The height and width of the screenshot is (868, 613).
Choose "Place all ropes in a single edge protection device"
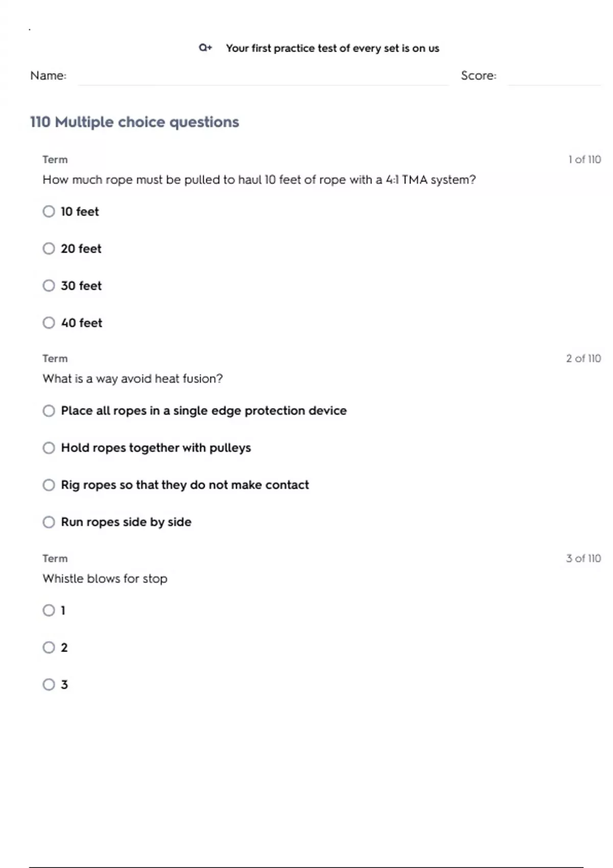coord(49,411)
